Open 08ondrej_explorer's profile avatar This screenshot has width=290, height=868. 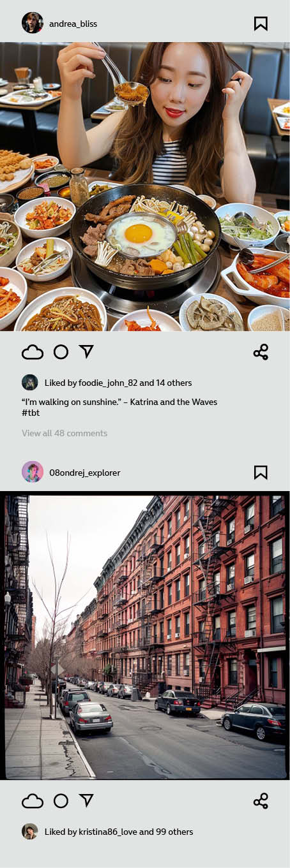tap(32, 472)
